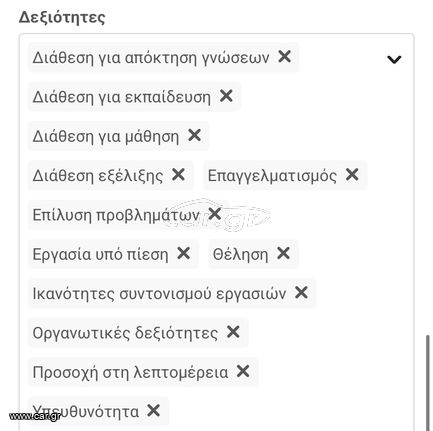
Task: Click the 'Επαγγελματισμός' skill label
Action: click(x=272, y=176)
